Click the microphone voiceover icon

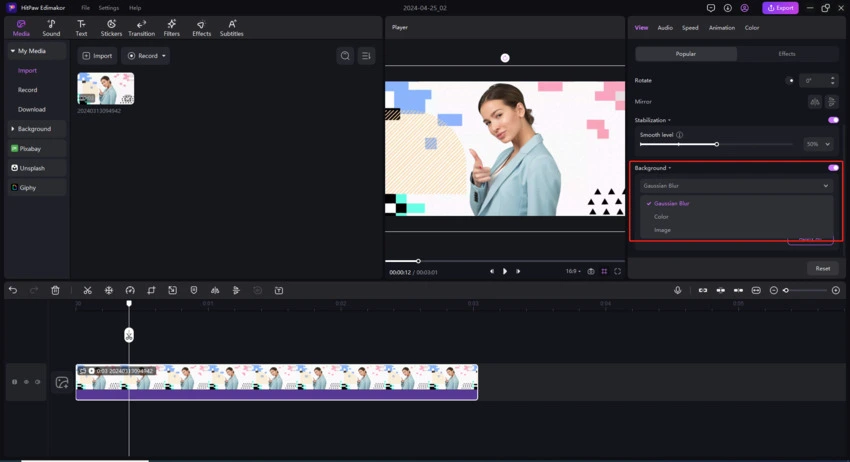click(677, 291)
